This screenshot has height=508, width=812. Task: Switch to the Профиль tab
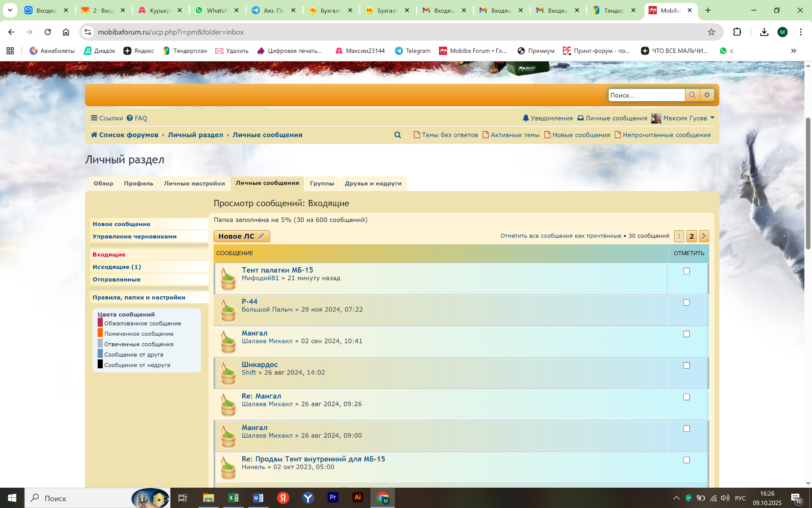(x=138, y=183)
